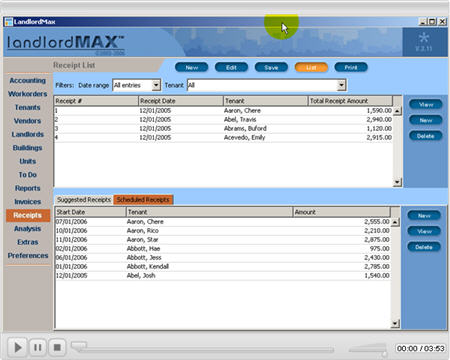Click New button beside receipt list

point(426,120)
